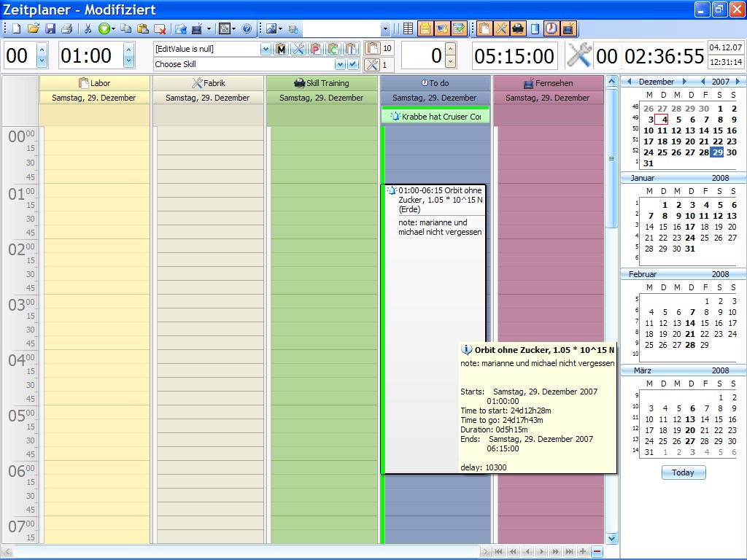Click the scroll down arrow of the schedule
Image resolution: width=747 pixels, height=560 pixels.
tap(612, 539)
